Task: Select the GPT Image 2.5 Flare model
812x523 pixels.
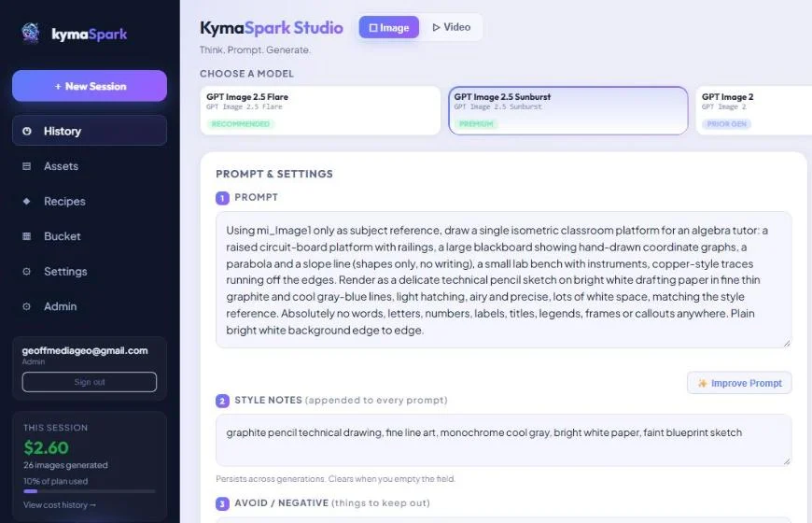Action: (x=320, y=110)
